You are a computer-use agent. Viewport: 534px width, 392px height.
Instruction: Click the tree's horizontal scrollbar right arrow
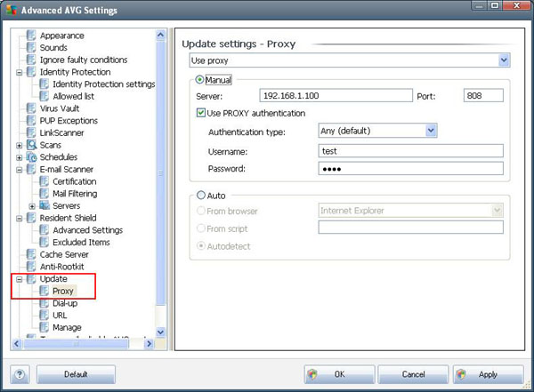click(149, 344)
